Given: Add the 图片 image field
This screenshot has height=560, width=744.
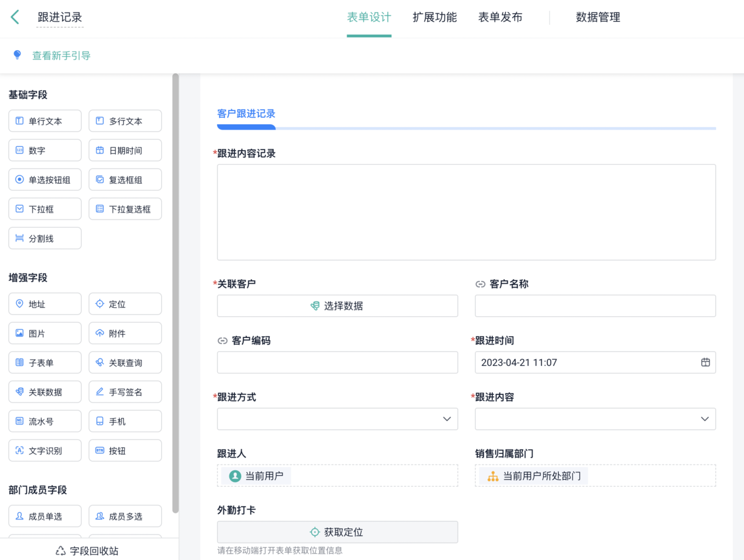Looking at the screenshot, I should point(45,334).
